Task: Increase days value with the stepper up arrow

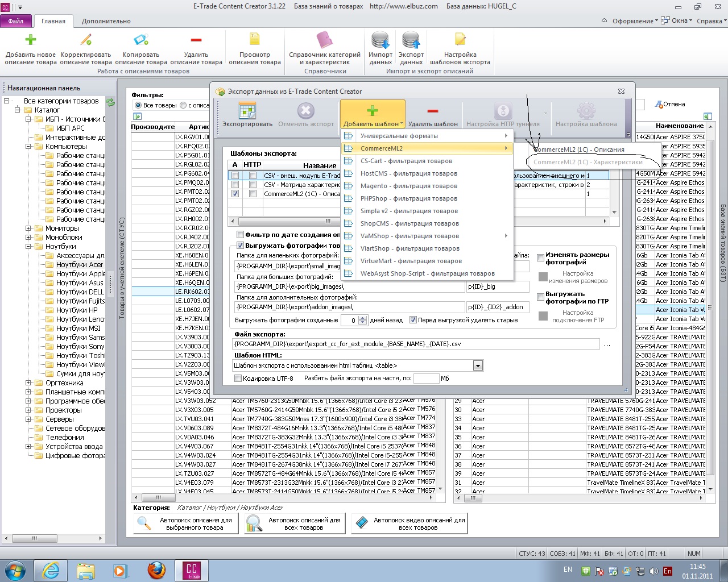Action: click(363, 318)
